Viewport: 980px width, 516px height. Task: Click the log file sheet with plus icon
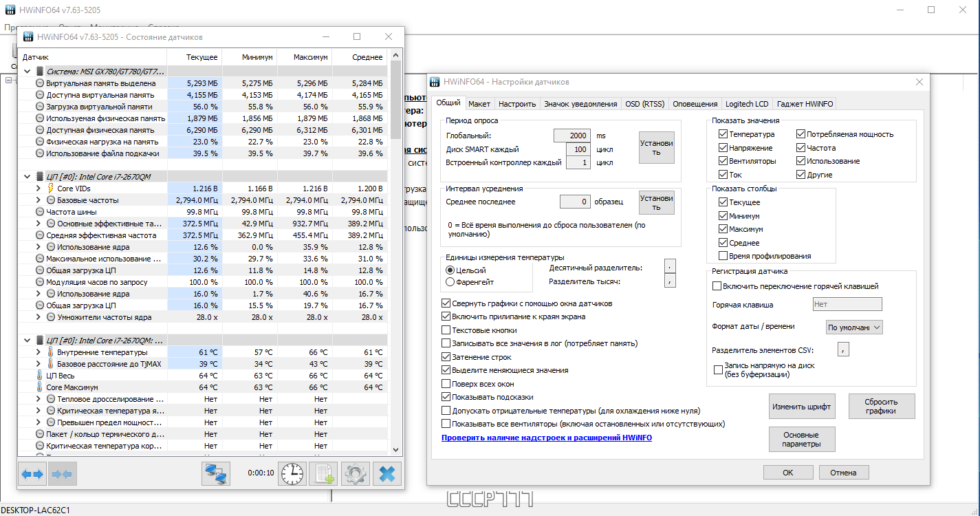[x=323, y=473]
